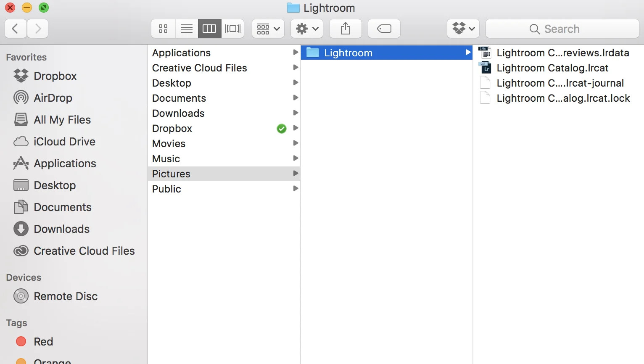Click the lrdata previews file icon
Viewport: 644px width, 364px height.
[485, 52]
